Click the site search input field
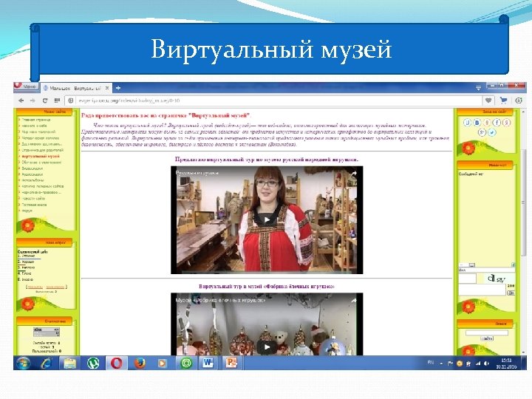This screenshot has height=399, width=532. (486, 332)
